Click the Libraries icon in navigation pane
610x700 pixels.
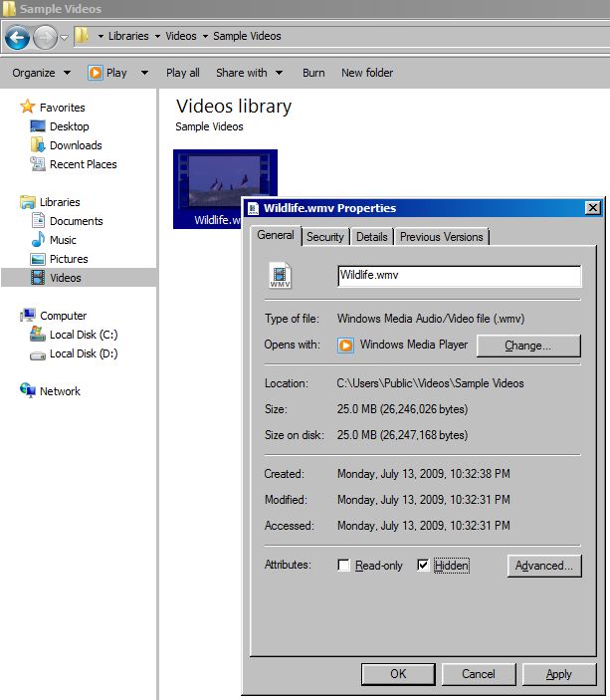(28, 202)
